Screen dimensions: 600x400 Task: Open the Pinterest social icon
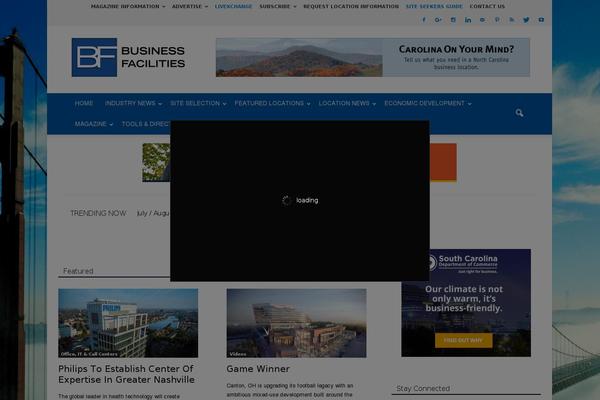click(497, 20)
